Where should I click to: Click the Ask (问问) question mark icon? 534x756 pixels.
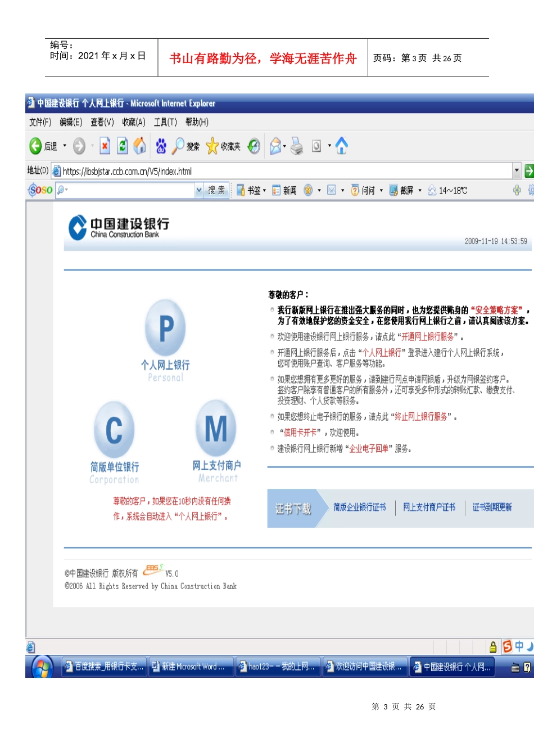click(x=355, y=191)
